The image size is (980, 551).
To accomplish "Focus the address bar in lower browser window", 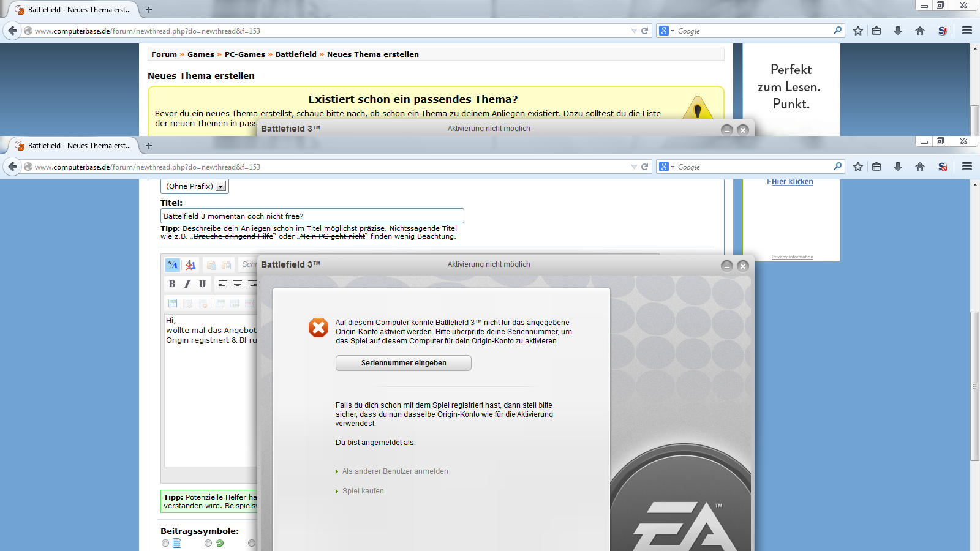I will (x=331, y=167).
